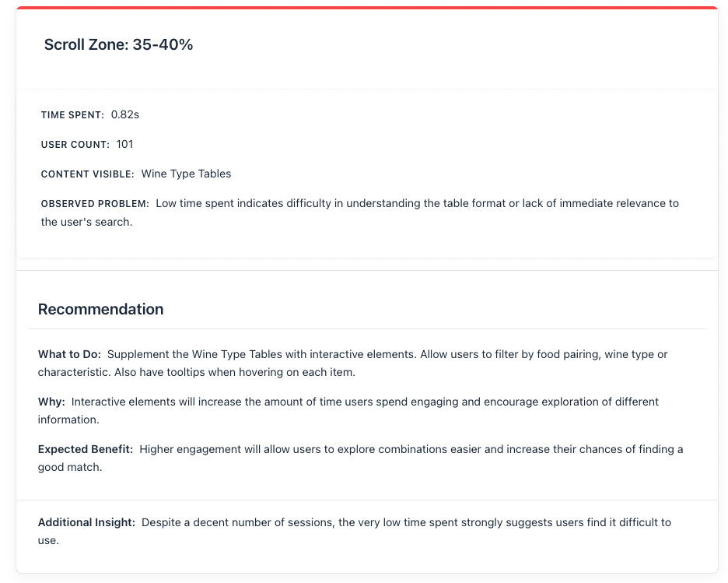Select the CONTENT VISIBLE label
The height and width of the screenshot is (583, 728).
tap(87, 174)
